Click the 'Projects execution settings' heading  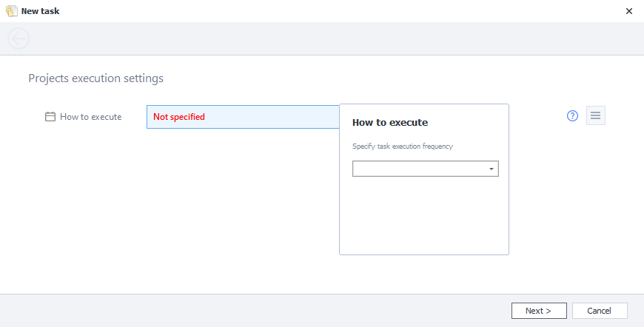click(95, 78)
